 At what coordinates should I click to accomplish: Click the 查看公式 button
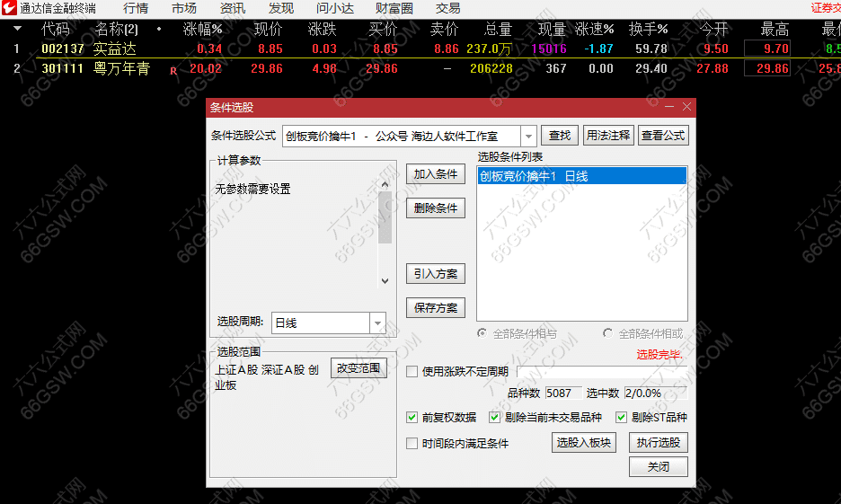point(663,135)
